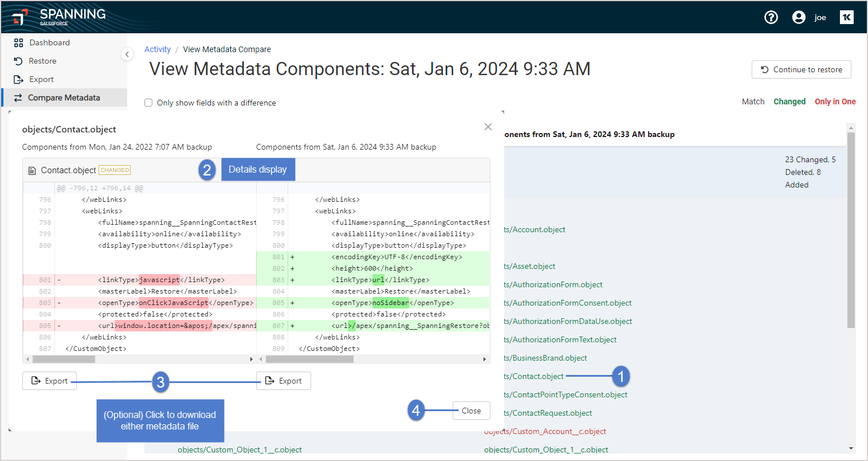The width and height of the screenshot is (868, 461).
Task: Open Contact.object link in component list
Action: coord(534,376)
